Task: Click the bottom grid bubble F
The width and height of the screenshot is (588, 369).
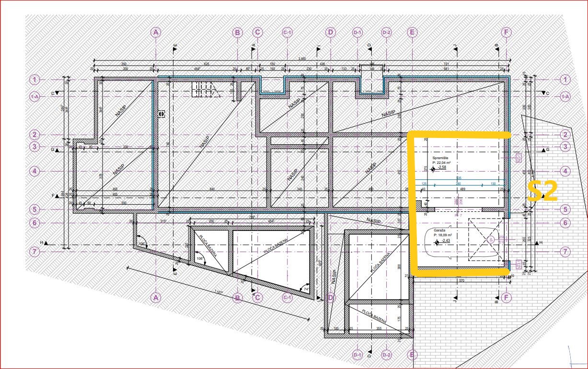Action: (507, 298)
